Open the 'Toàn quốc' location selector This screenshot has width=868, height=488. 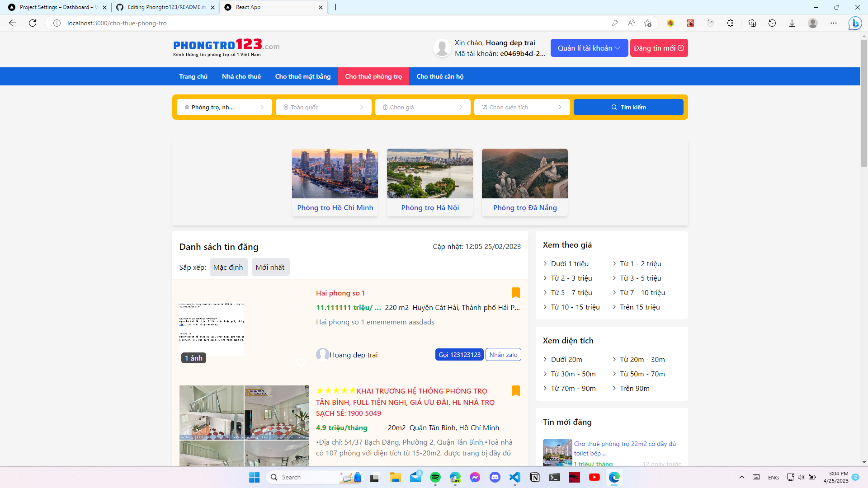[x=324, y=107]
